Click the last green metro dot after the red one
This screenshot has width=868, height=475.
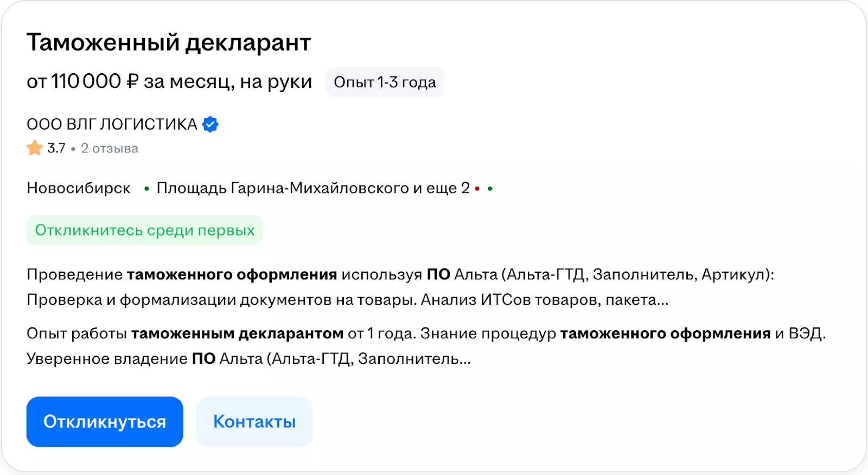pyautogui.click(x=490, y=189)
